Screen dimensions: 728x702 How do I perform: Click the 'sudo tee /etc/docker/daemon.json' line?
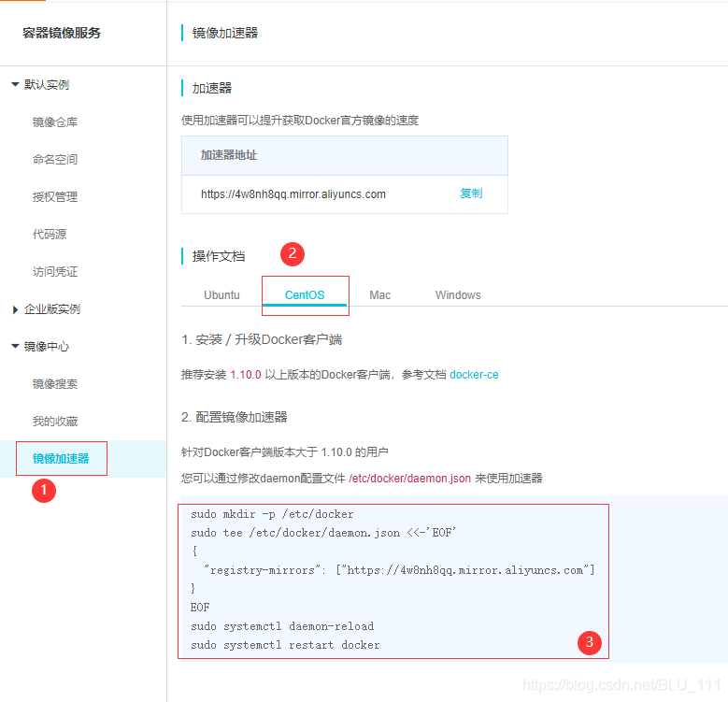323,533
